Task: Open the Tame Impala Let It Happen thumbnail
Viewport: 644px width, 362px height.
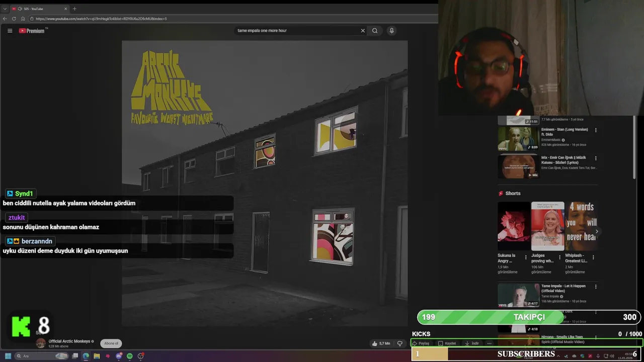Action: [518, 295]
